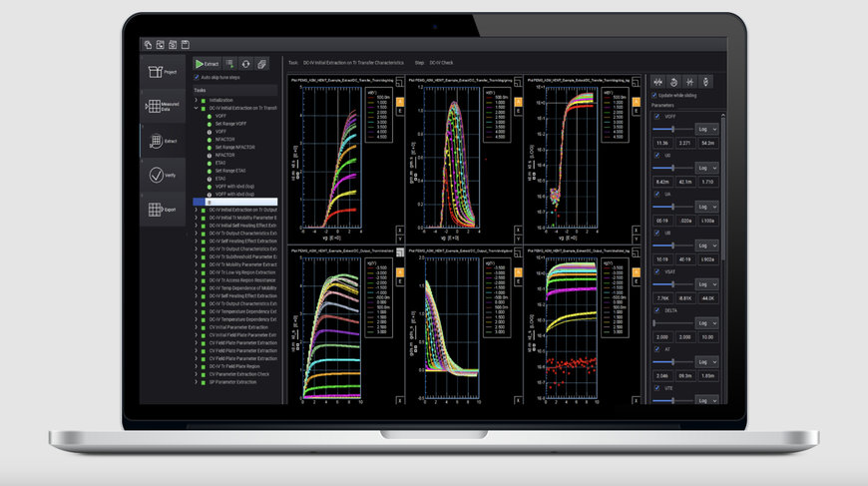The image size is (868, 486).
Task: Click the DELTA maximum value field 10.00
Action: [707, 336]
